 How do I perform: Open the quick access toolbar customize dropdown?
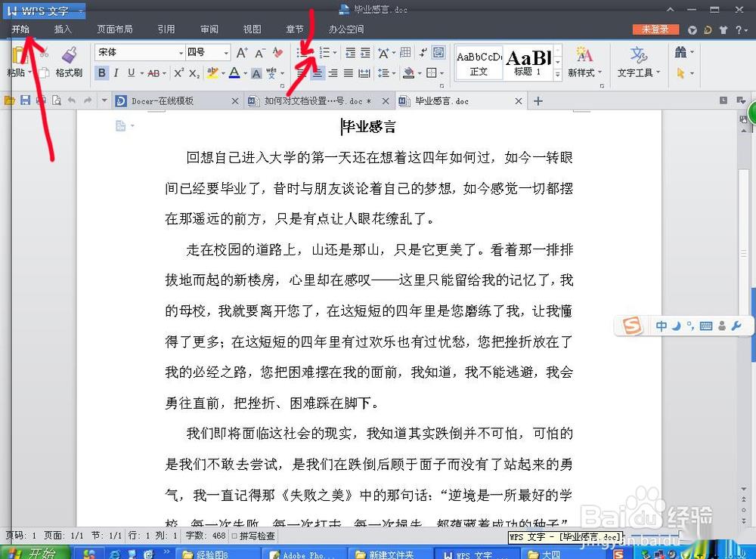(x=104, y=100)
